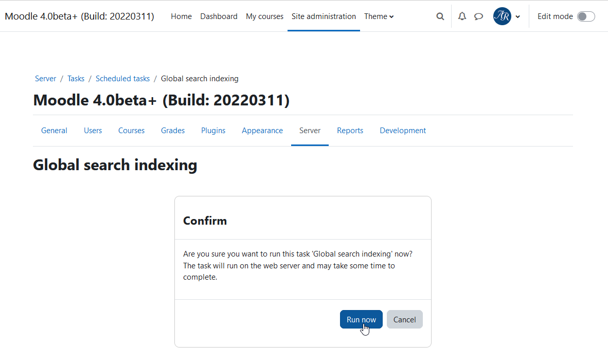Viewport: 608px width, 364px height.
Task: Switch to the Plugins tab
Action: tap(213, 131)
